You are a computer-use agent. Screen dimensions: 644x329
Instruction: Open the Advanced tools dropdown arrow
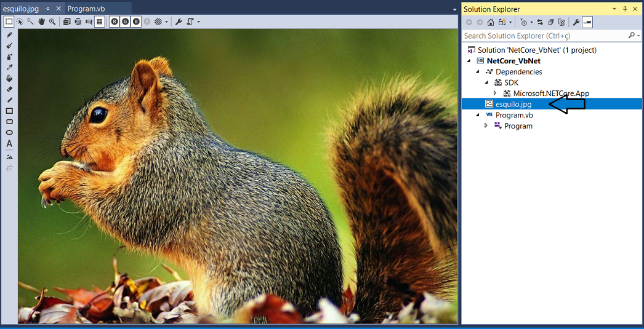tap(198, 22)
